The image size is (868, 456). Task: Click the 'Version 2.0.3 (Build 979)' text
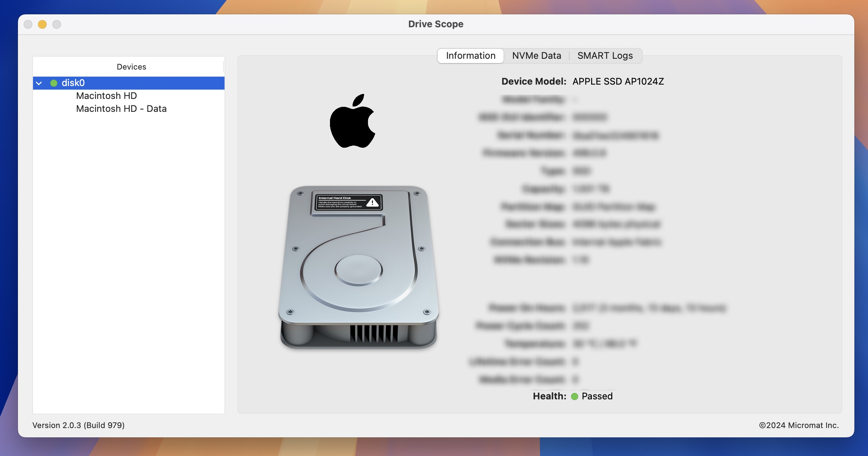point(79,425)
